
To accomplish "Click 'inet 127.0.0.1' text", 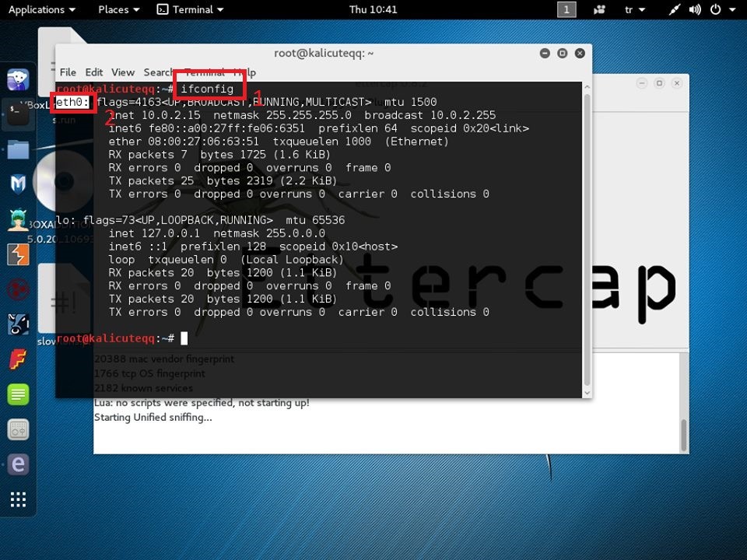I will (154, 233).
